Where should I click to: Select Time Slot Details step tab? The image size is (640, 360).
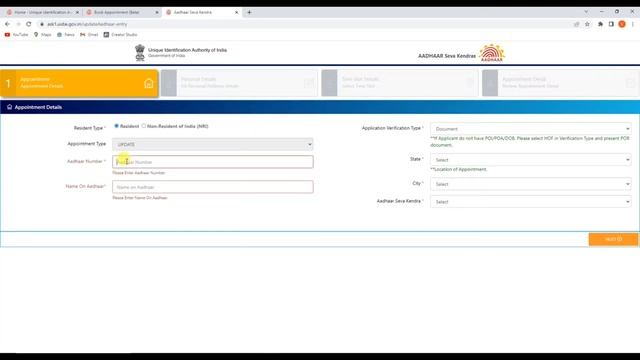[400, 83]
